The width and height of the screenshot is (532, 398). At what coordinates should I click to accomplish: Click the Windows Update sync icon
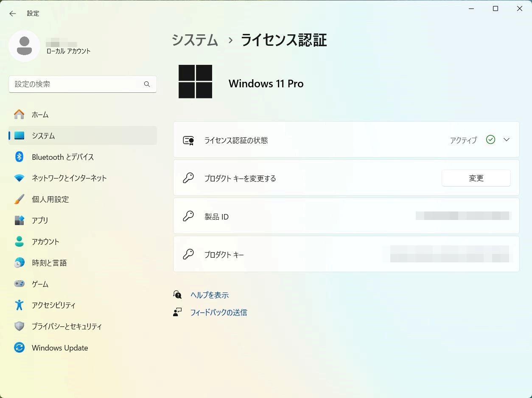19,348
